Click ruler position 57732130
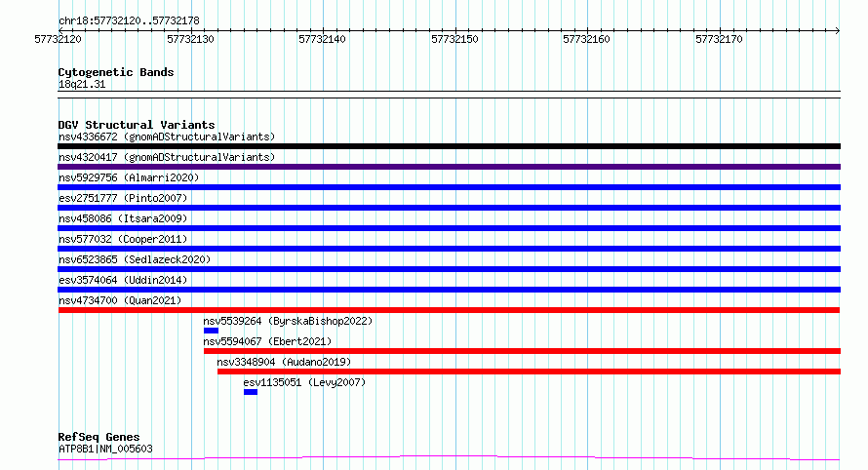The height and width of the screenshot is (470, 868). (x=190, y=39)
